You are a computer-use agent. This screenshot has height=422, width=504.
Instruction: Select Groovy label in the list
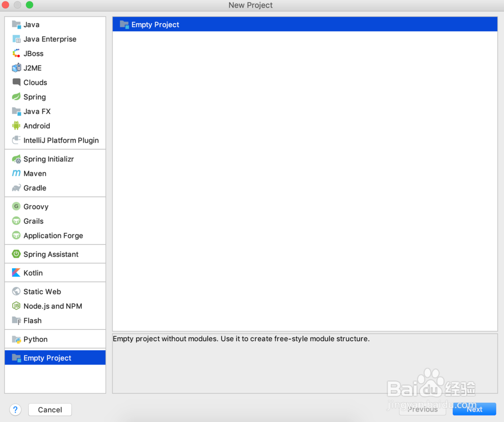coord(36,207)
